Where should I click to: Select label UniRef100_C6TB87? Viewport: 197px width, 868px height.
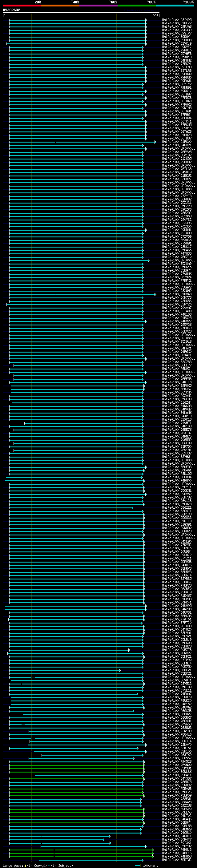tap(177, 139)
